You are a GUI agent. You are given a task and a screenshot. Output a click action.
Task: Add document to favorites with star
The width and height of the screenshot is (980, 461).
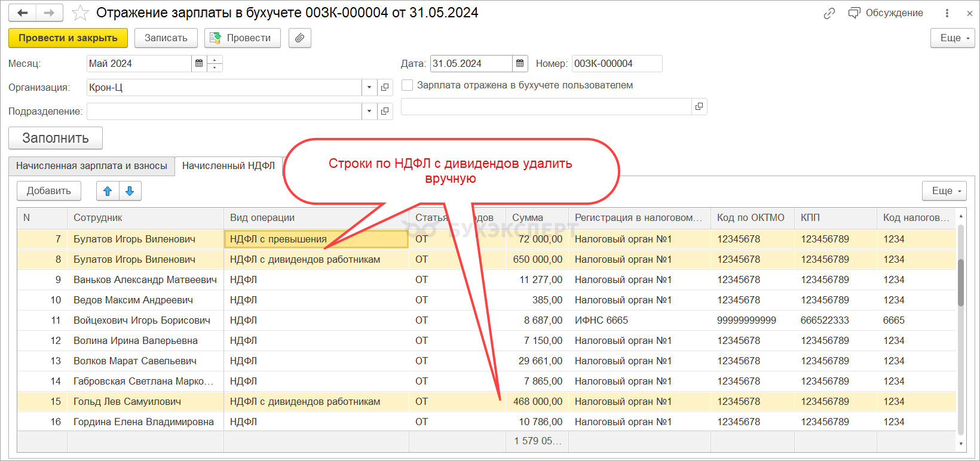click(80, 13)
